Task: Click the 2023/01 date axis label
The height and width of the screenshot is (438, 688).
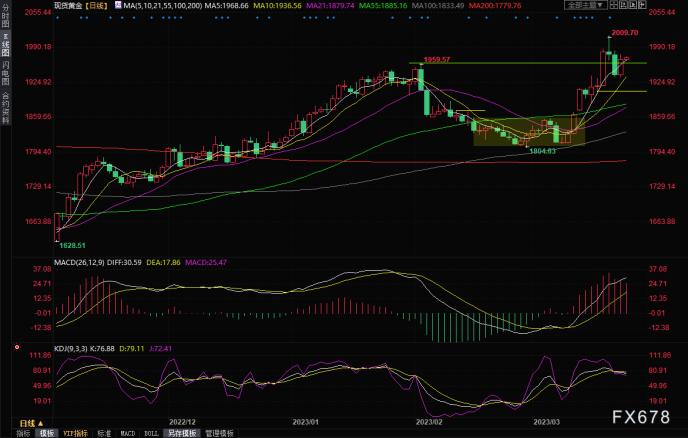Action: [305, 422]
